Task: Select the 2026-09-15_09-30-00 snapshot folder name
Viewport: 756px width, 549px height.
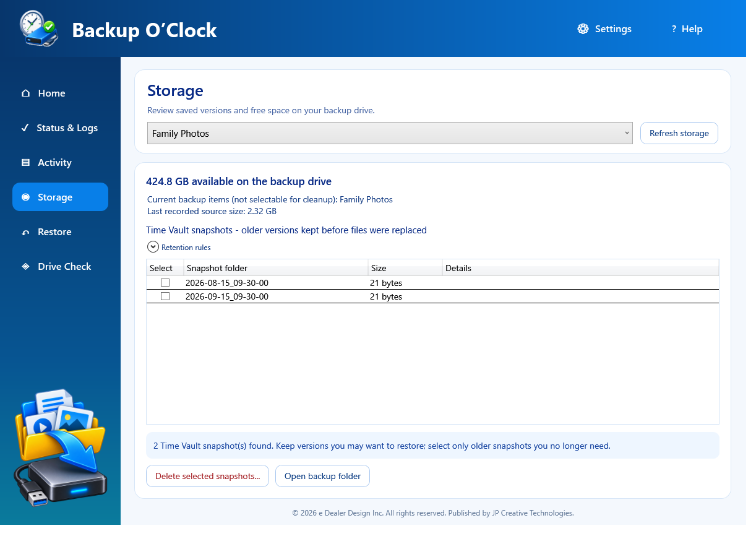Action: pos(227,296)
